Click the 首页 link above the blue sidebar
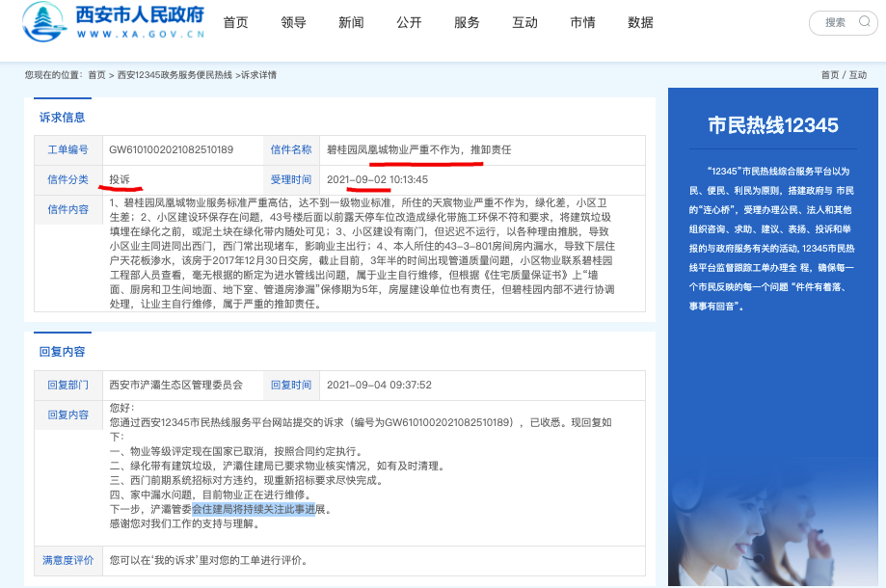The width and height of the screenshot is (886, 588). click(829, 75)
